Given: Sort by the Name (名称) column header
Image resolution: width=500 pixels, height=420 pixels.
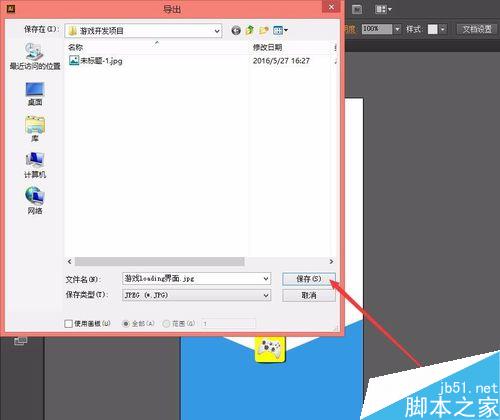Looking at the screenshot, I should 75,47.
